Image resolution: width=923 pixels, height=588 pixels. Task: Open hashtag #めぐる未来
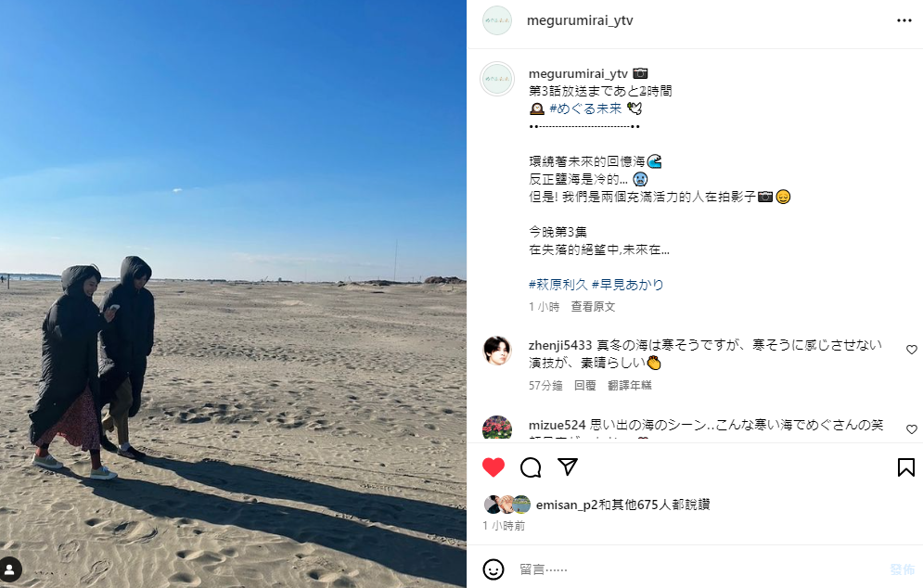click(585, 109)
